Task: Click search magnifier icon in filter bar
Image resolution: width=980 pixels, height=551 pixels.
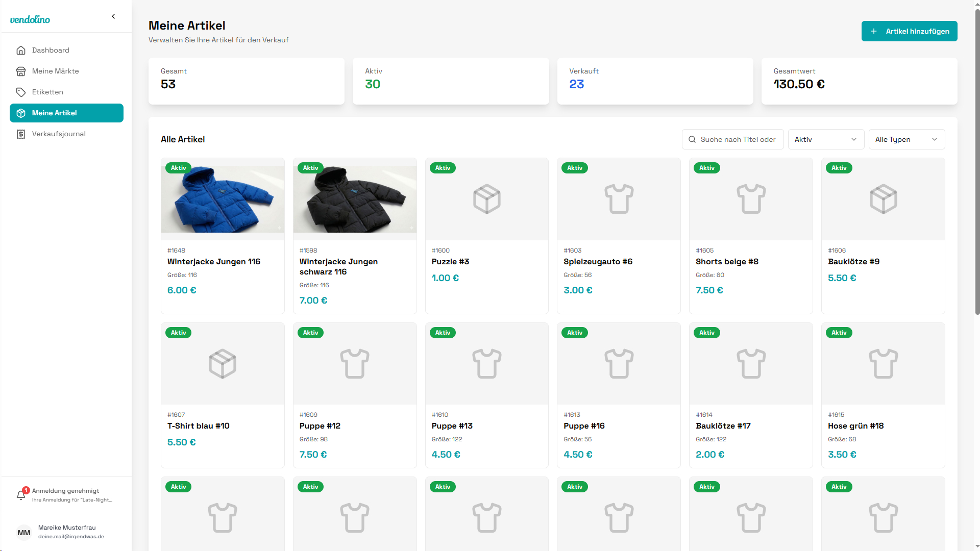Action: tap(692, 139)
